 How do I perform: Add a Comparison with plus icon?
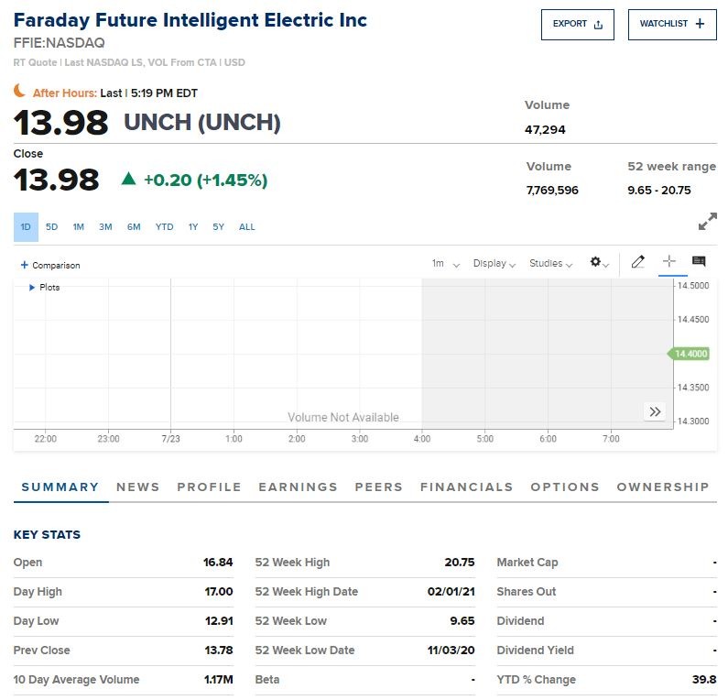(50, 266)
